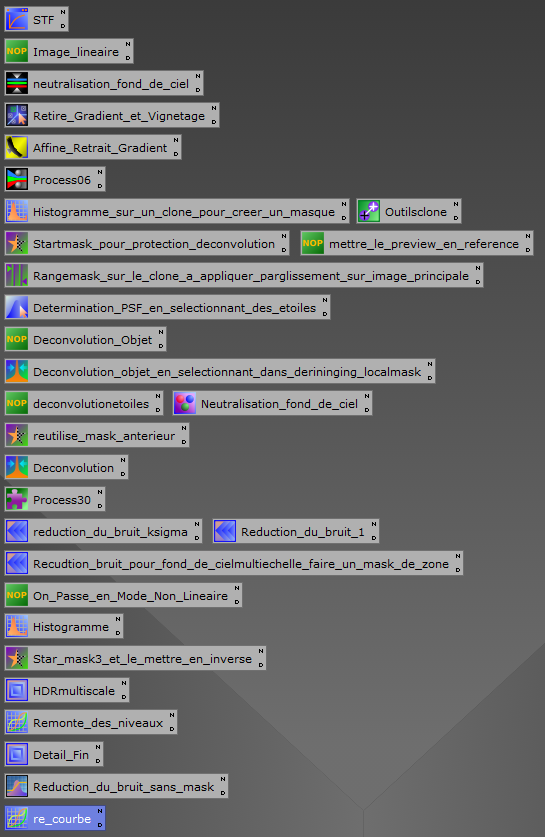The image size is (545, 837).
Task: Click the Process30 puzzle piece icon
Action: [17, 500]
